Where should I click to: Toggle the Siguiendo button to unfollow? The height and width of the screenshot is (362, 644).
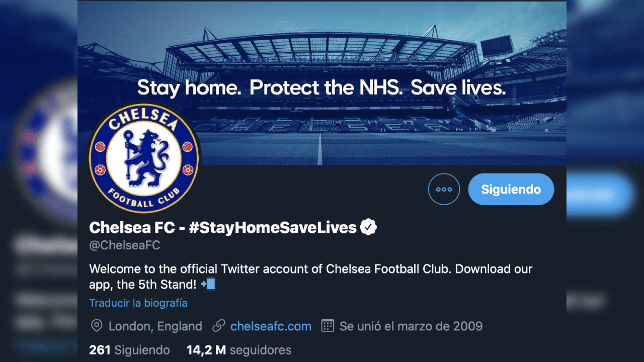[x=511, y=189]
